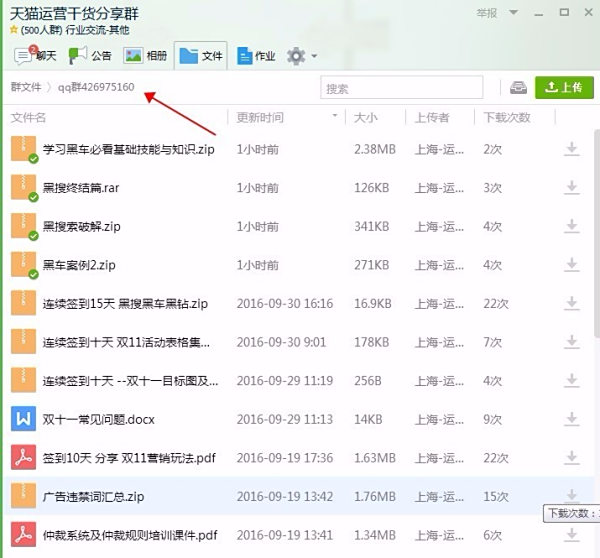Click the green 上传 upload button
This screenshot has width=600, height=558.
(564, 88)
